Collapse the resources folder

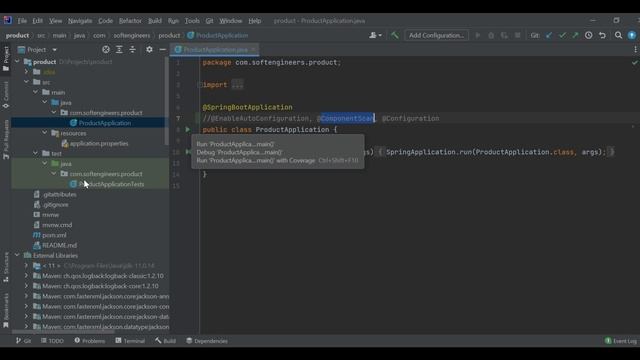[44, 133]
